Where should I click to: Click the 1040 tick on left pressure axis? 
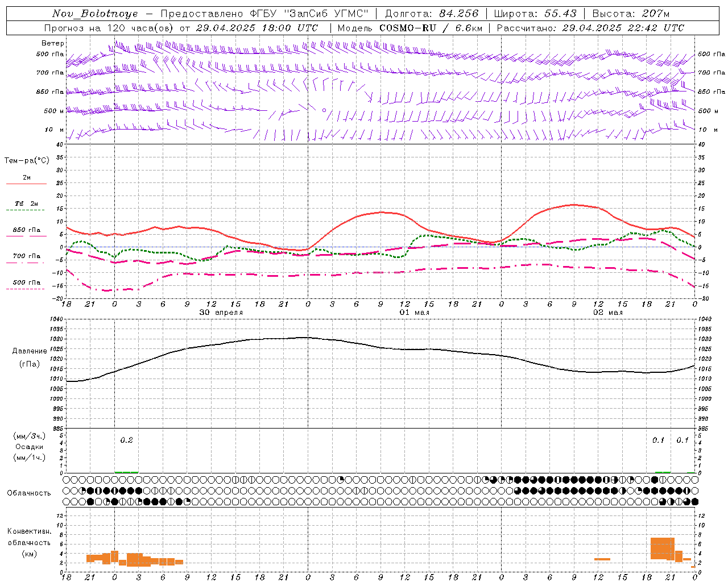55,319
